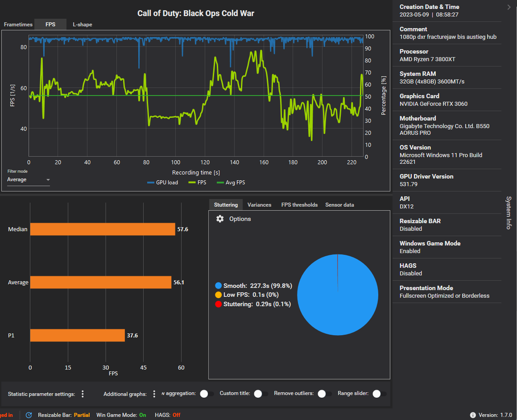Click the HAGS Disabled value in System Info

(x=411, y=274)
